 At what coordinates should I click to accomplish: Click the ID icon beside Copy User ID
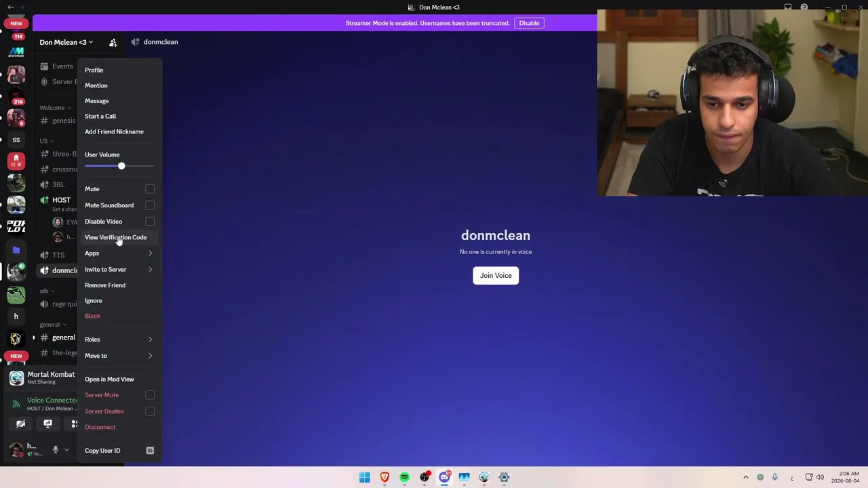(150, 451)
